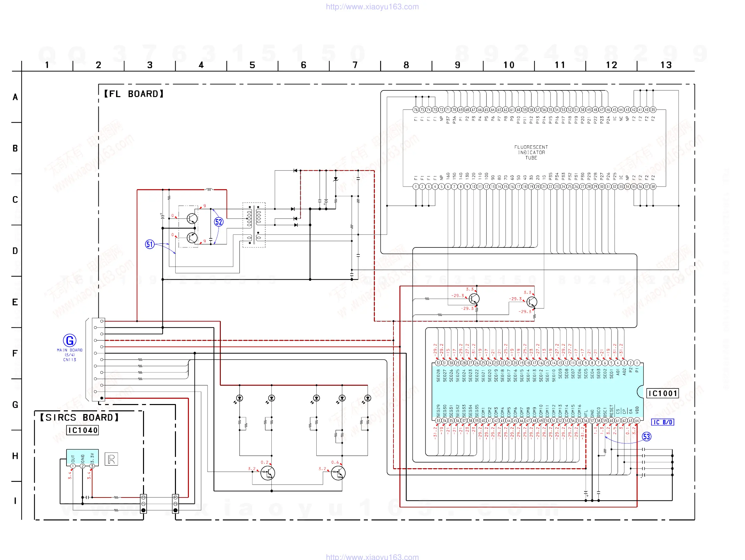745x560 pixels.
Task: Open the xiaoyu163 link at page bottom
Action: click(x=372, y=557)
